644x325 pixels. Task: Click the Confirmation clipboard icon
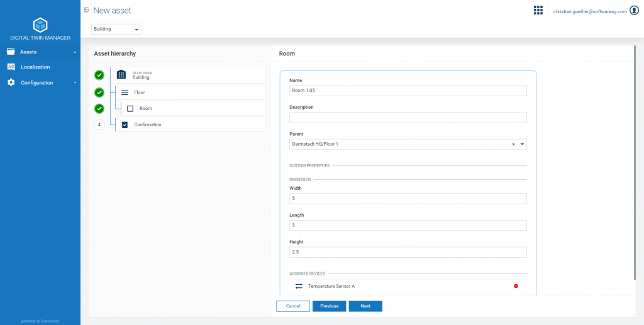[x=125, y=124]
